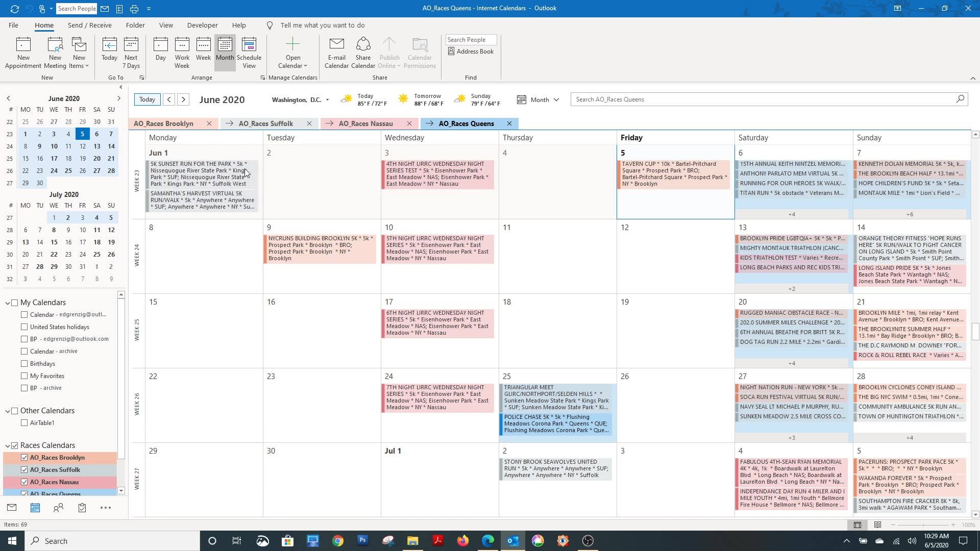
Task: Click E-mail Calendar button
Action: pos(337,53)
